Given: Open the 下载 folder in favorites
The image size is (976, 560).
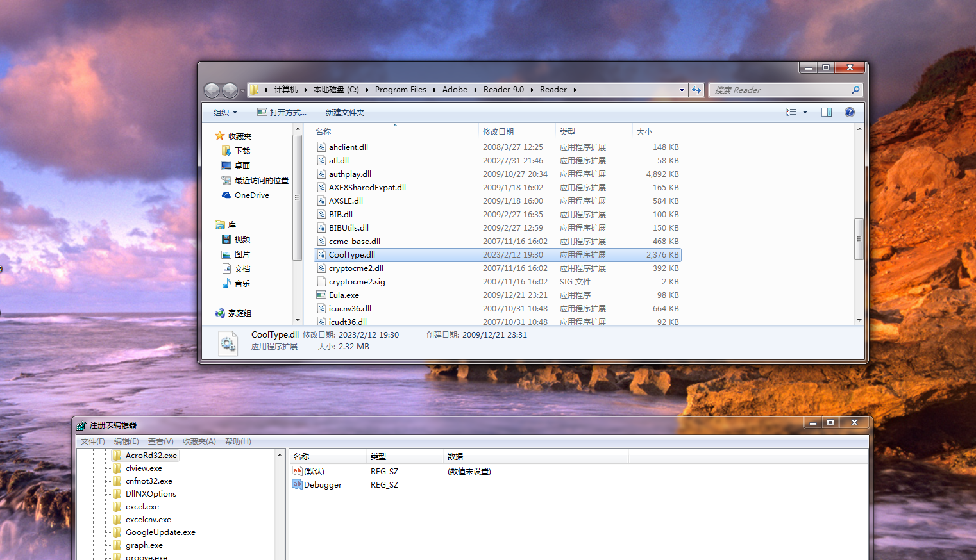Looking at the screenshot, I should 226,151.
